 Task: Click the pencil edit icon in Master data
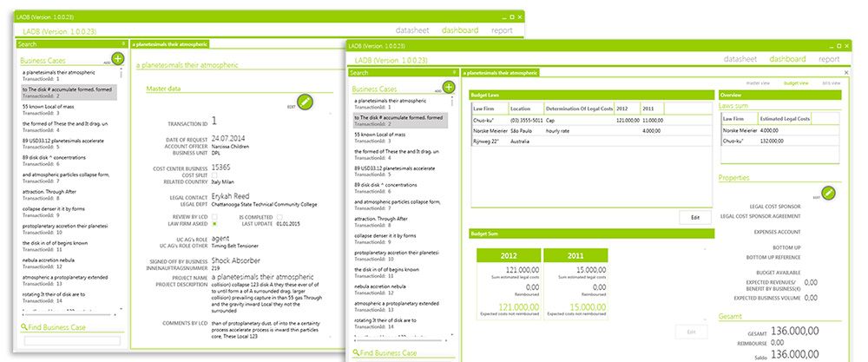305,102
